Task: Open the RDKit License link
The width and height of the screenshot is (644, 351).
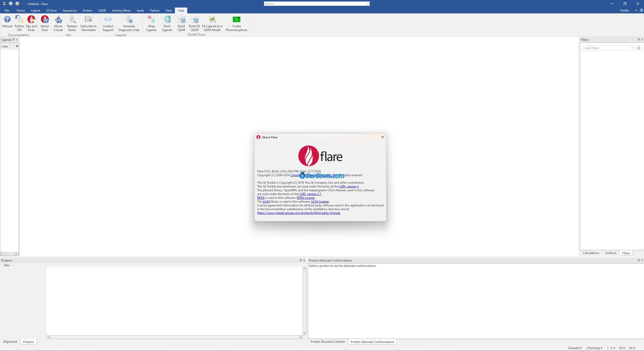Action: pyautogui.click(x=306, y=198)
